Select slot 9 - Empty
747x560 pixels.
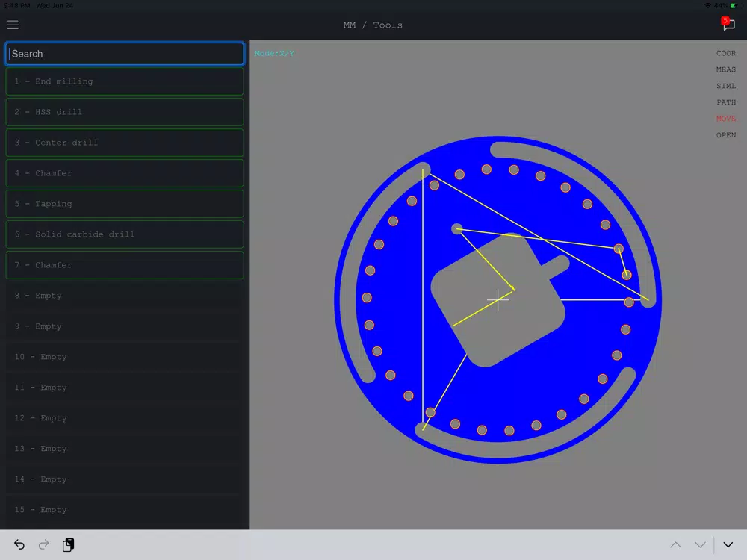(x=125, y=326)
